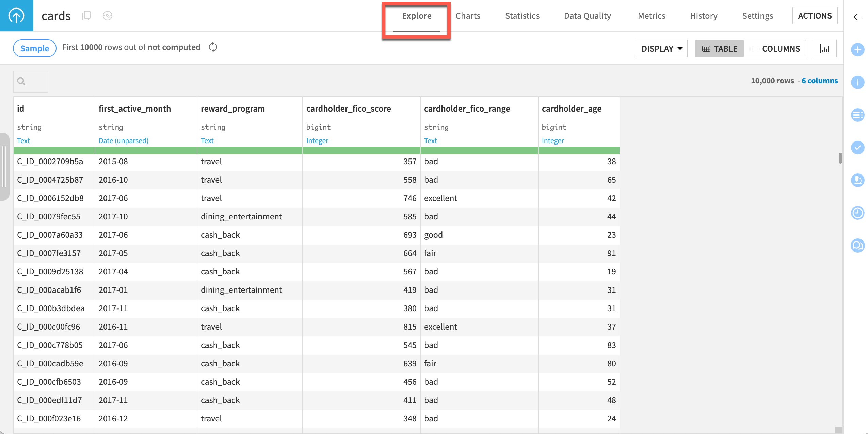Open the dataset info panel via the i icon
The height and width of the screenshot is (434, 868).
pos(858,82)
